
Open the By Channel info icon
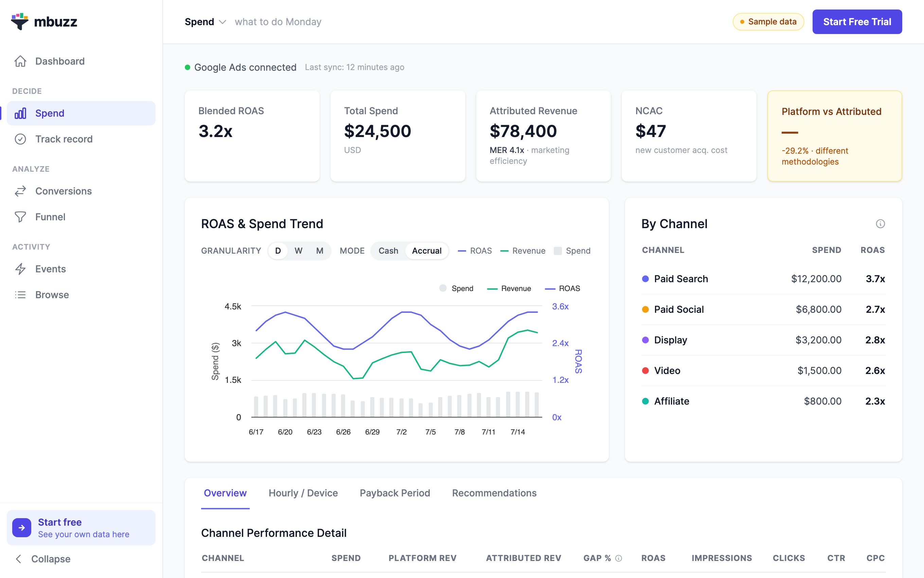click(880, 224)
